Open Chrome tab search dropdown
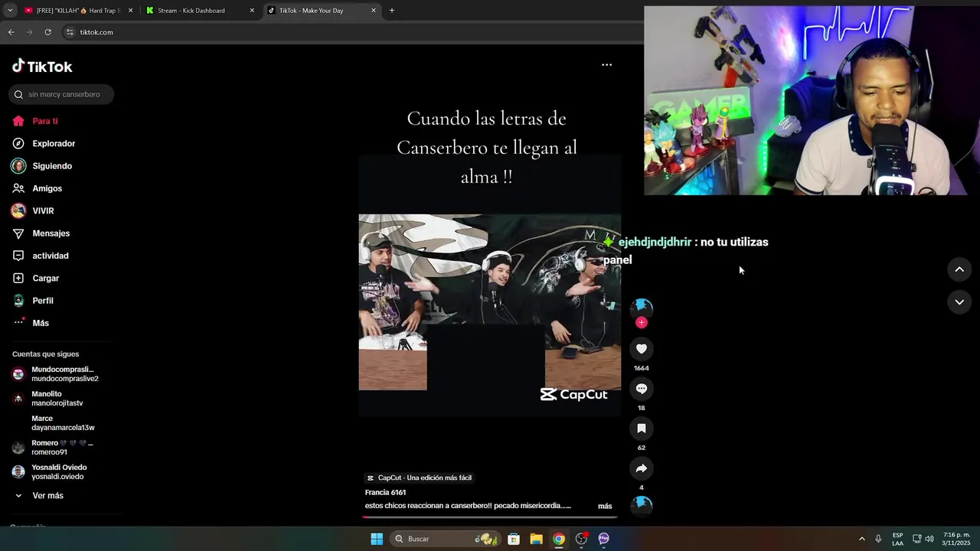The image size is (980, 551). (x=10, y=11)
